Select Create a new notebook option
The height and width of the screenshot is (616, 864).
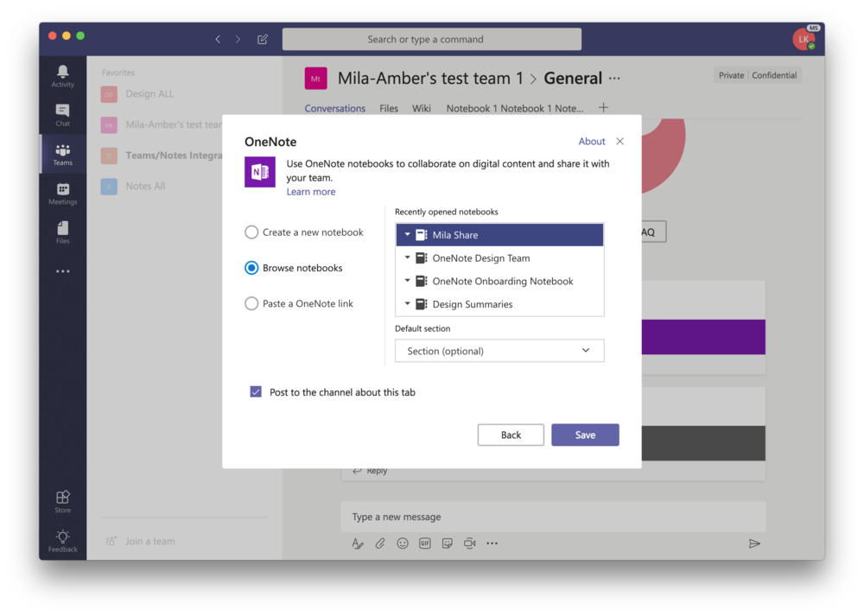pyautogui.click(x=251, y=232)
